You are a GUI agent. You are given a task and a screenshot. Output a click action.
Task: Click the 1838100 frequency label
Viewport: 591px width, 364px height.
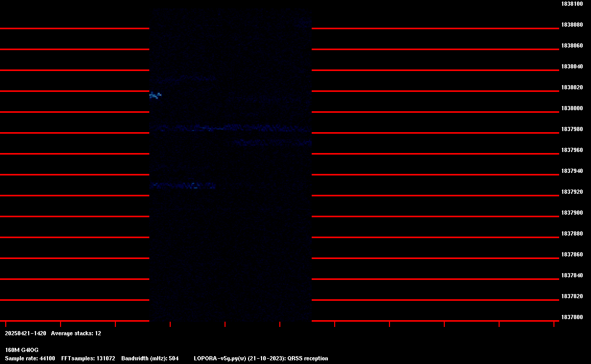pyautogui.click(x=572, y=4)
